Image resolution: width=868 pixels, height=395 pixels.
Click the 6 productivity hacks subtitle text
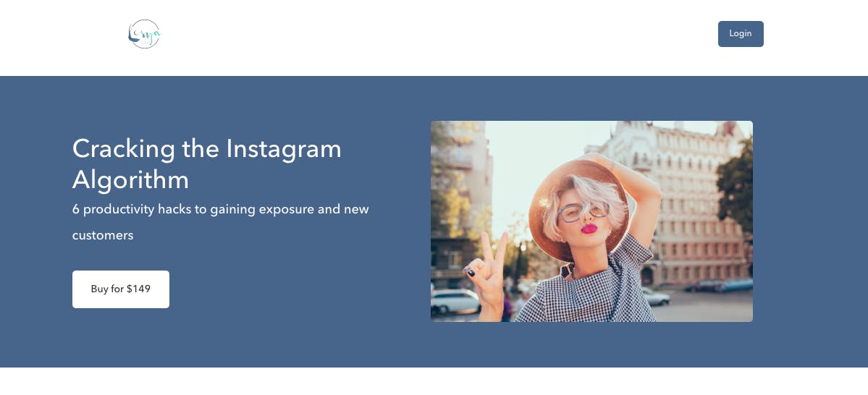click(220, 222)
